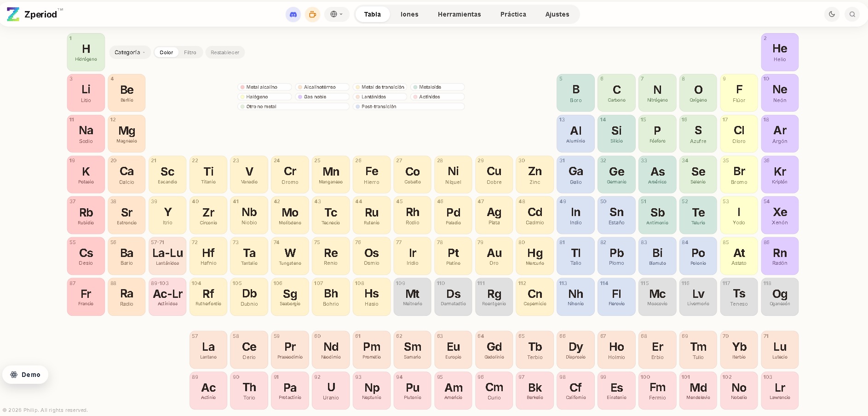Select the Uranio element tile

tap(331, 391)
